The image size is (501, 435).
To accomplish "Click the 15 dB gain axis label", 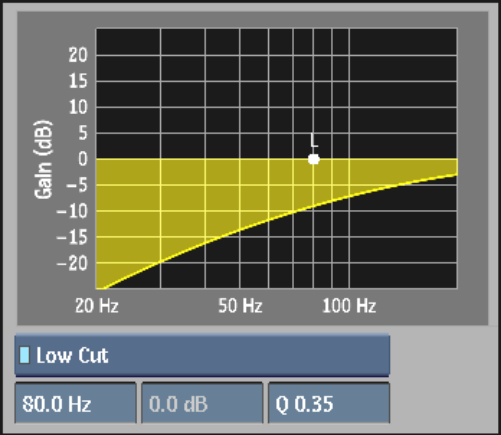I will point(78,81).
